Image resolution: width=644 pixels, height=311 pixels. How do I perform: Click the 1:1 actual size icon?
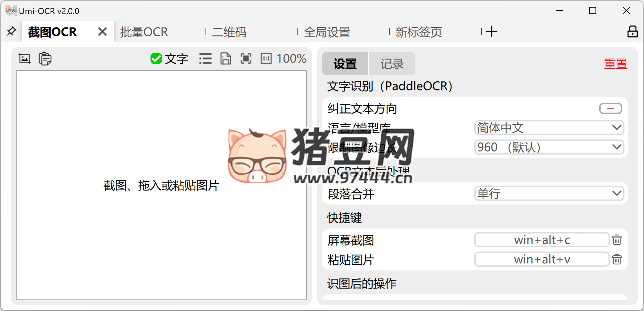(266, 59)
